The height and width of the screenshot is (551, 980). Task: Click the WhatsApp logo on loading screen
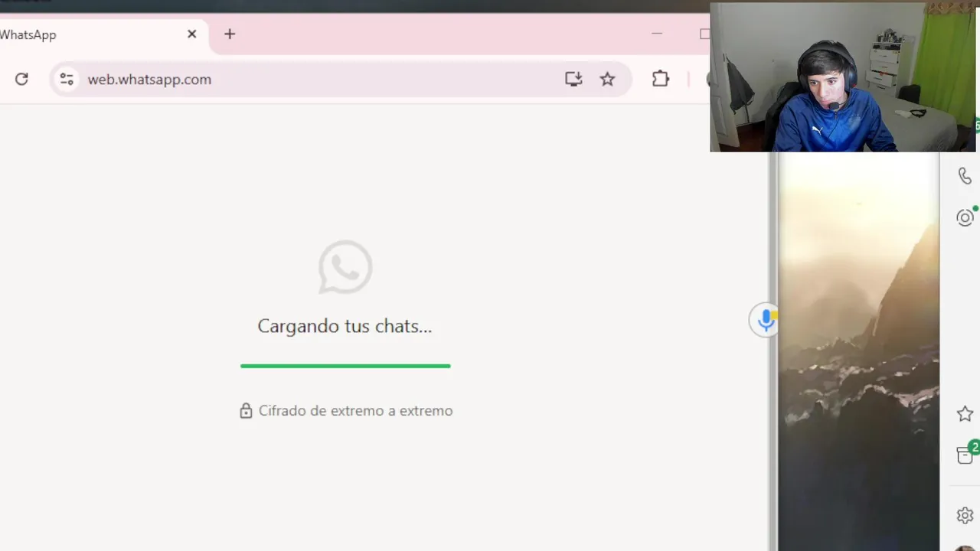[345, 267]
